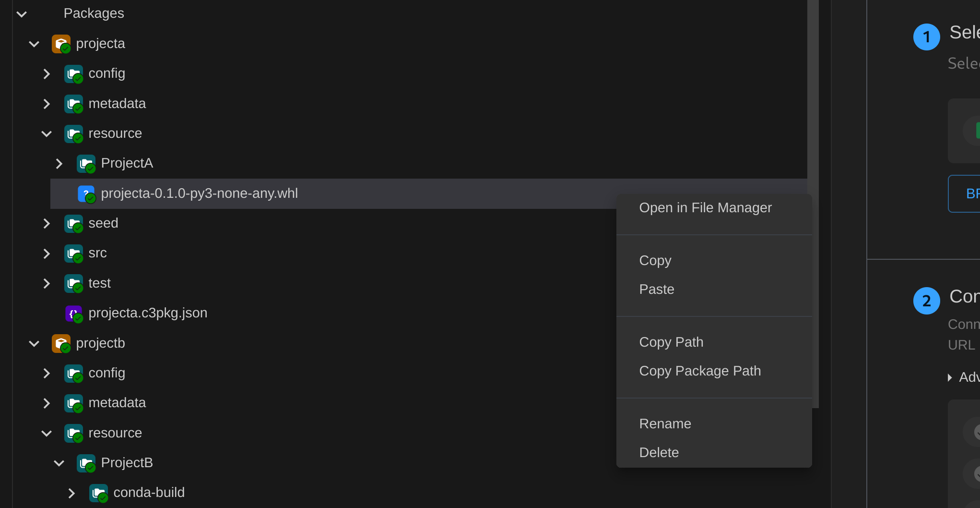Image resolution: width=980 pixels, height=508 pixels.
Task: Click the ProjectA folder icon
Action: pos(86,164)
